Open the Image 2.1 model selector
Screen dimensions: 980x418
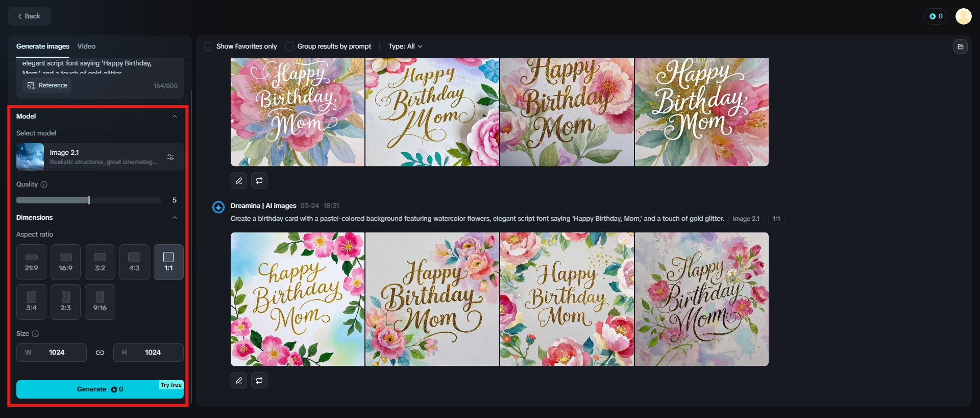[100, 157]
